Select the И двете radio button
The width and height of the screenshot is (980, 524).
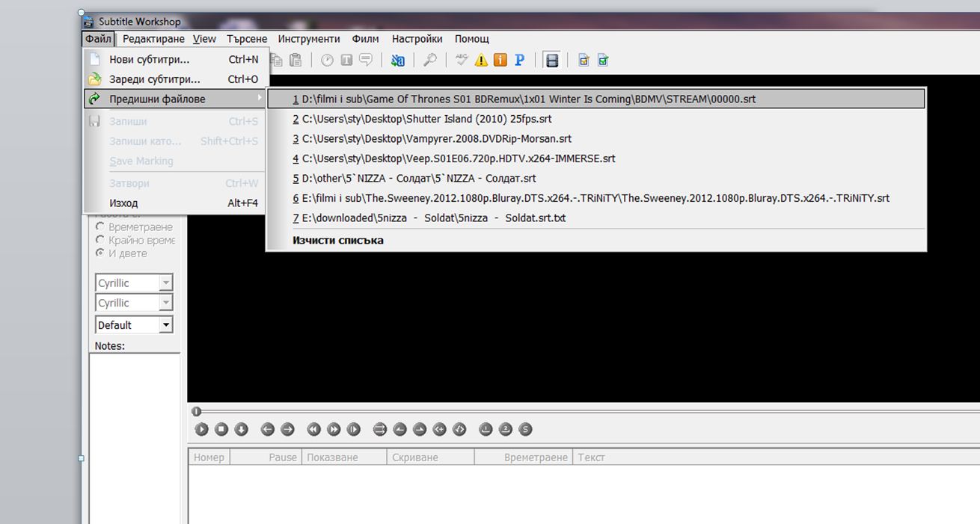click(x=100, y=253)
